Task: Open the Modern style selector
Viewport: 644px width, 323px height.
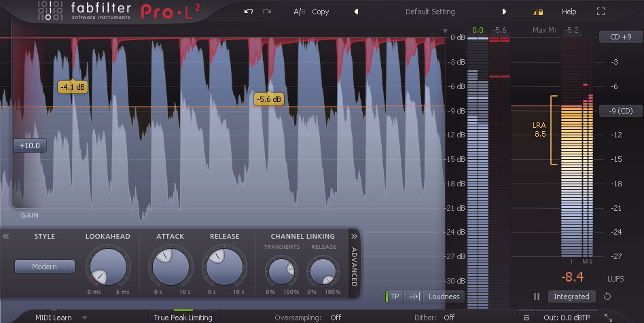Action: click(44, 267)
